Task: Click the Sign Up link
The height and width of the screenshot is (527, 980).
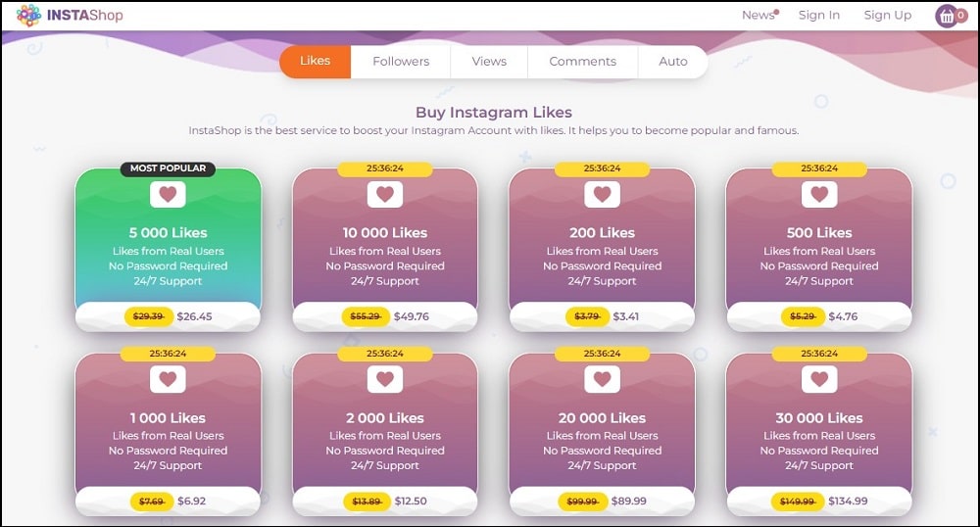Action: pyautogui.click(x=888, y=15)
